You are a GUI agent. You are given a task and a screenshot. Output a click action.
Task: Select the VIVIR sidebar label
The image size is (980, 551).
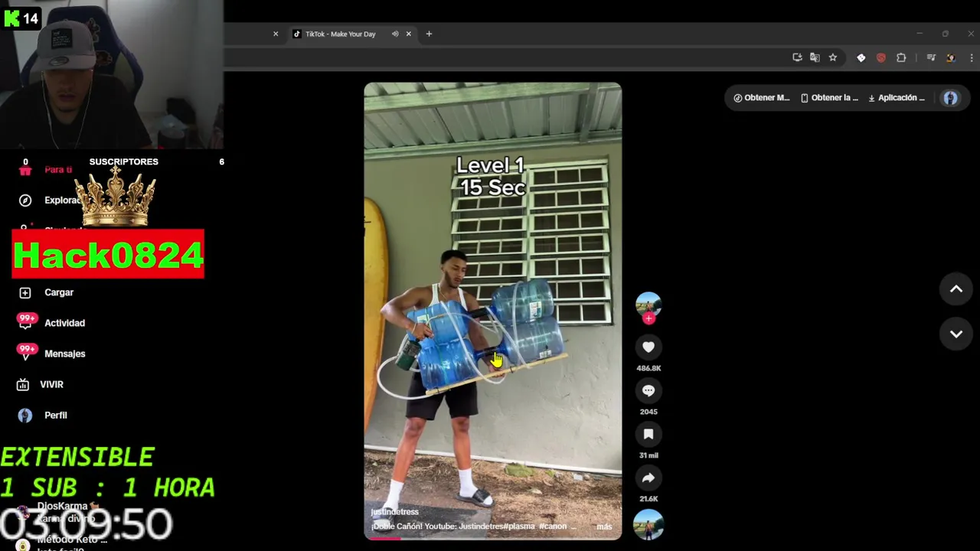[52, 384]
